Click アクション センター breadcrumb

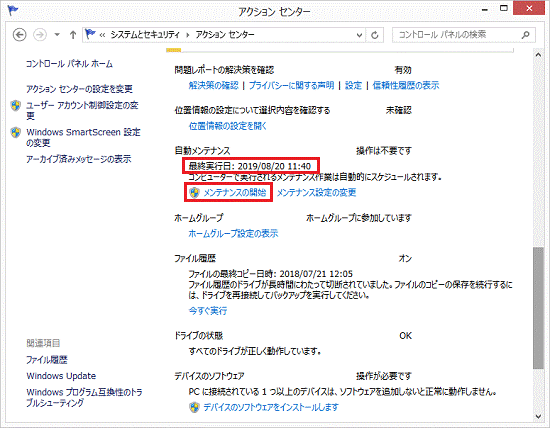225,35
